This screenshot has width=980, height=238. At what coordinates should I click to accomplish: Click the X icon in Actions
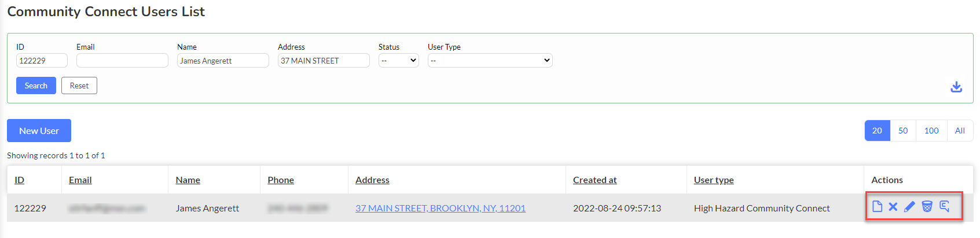coord(893,206)
